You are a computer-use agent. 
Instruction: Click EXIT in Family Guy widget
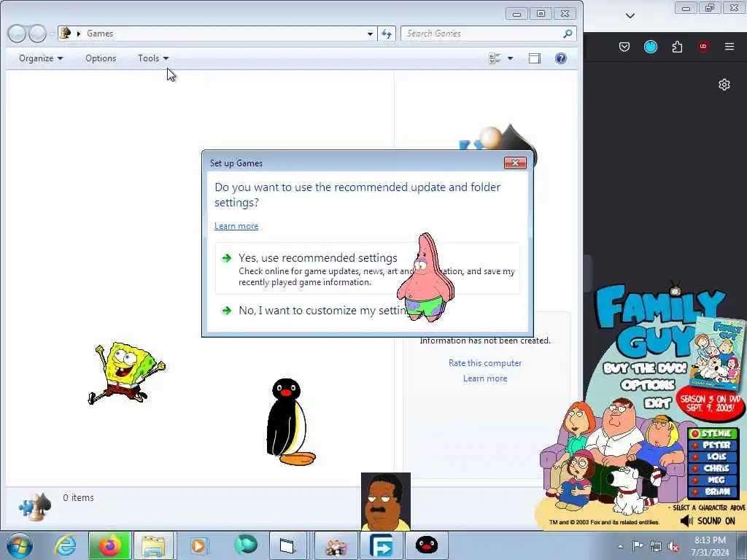tap(657, 403)
